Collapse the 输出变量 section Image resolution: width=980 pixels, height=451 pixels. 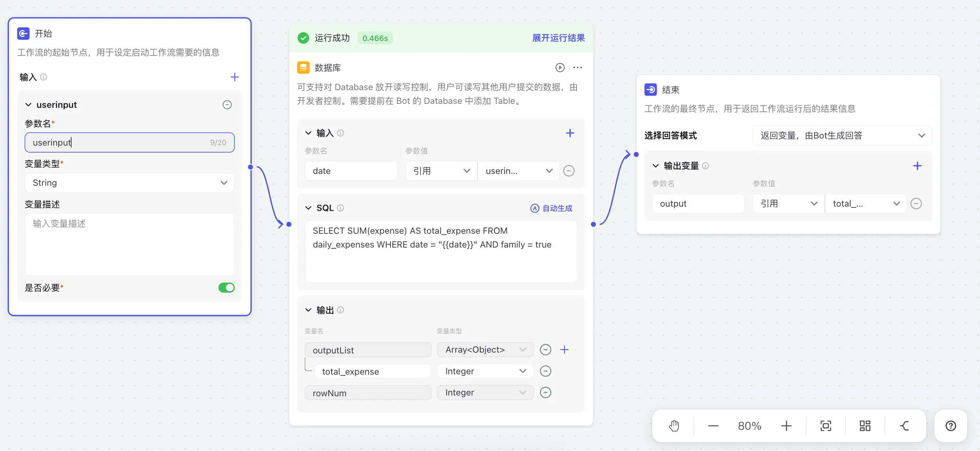[656, 166]
